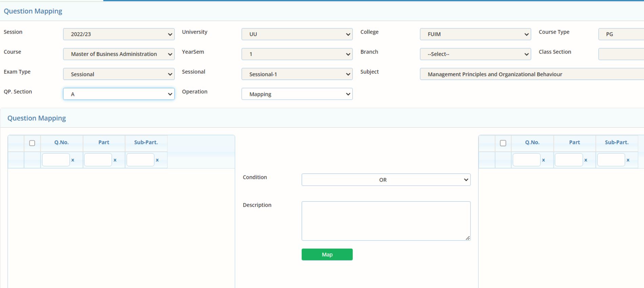The image size is (644, 288).
Task: Sort by left table Q.No. header
Action: (61, 143)
